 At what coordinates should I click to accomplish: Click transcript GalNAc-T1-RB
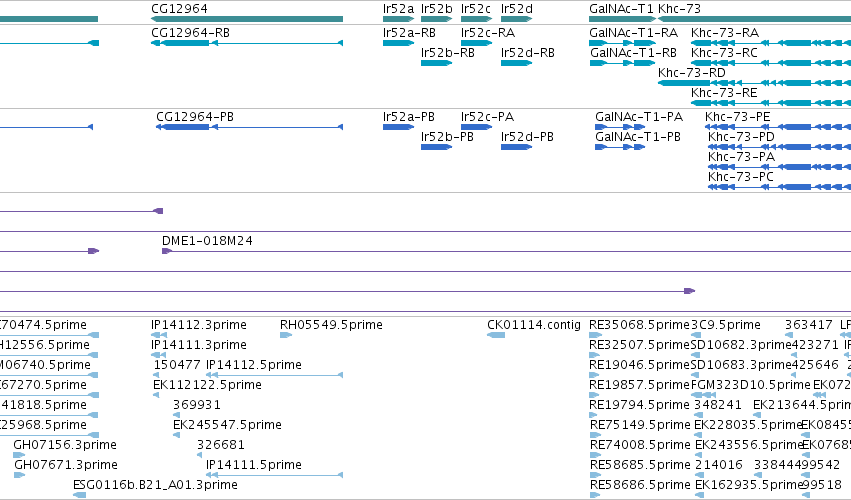[x=633, y=53]
